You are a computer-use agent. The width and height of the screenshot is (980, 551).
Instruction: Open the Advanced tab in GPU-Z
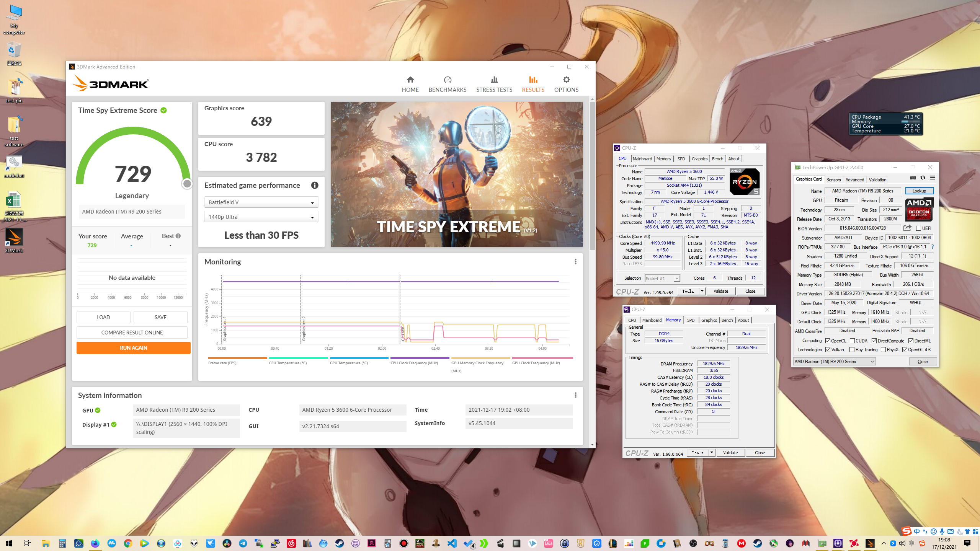click(x=854, y=179)
